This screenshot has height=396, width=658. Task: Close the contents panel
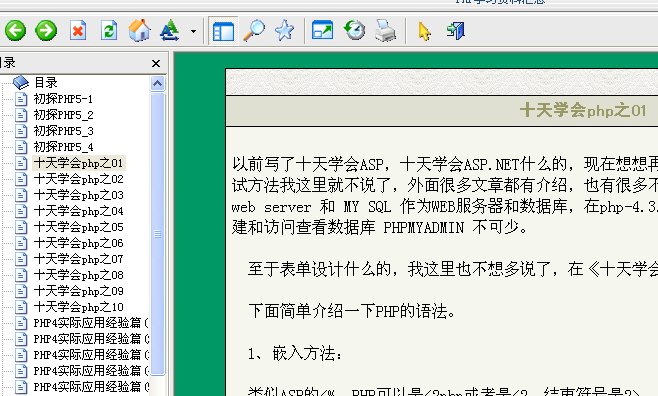coord(156,63)
